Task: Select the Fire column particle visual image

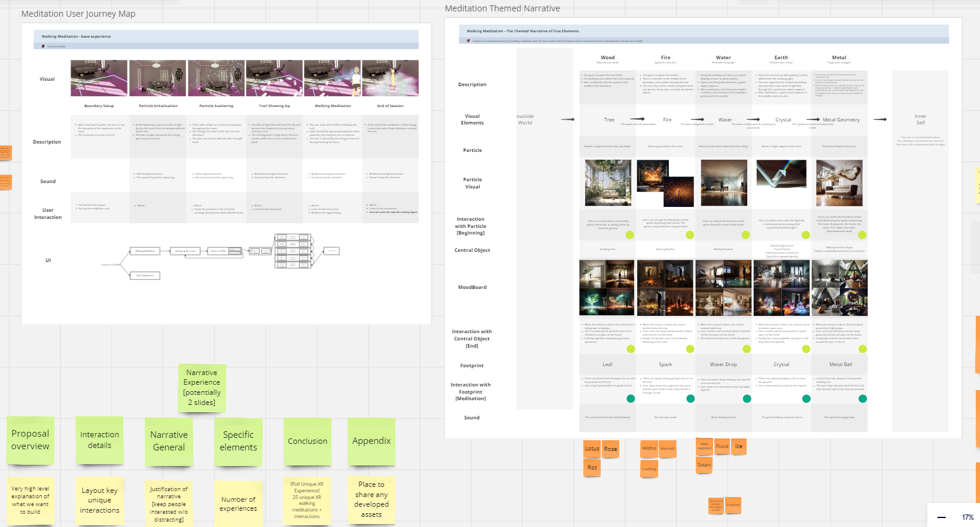Action: (665, 183)
